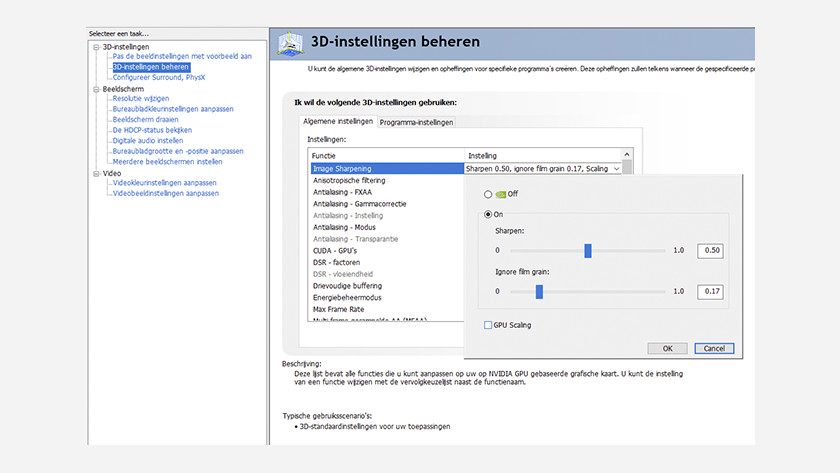The width and height of the screenshot is (840, 473).
Task: Click the Sharpen slider handle
Action: [x=588, y=250]
